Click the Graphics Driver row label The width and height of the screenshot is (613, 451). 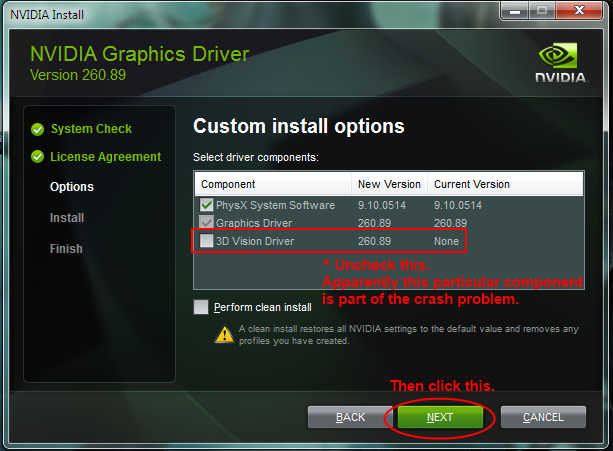click(254, 223)
